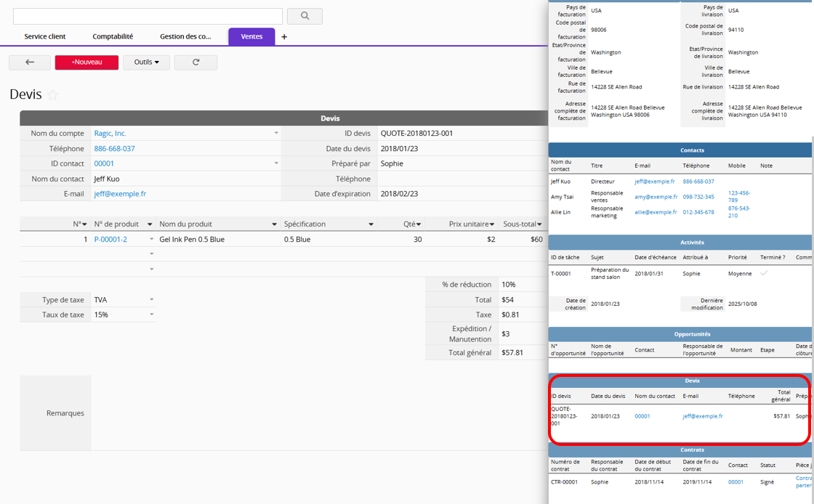
Task: Toggle the Terminé checkmark for task T-00001
Action: [x=763, y=274]
